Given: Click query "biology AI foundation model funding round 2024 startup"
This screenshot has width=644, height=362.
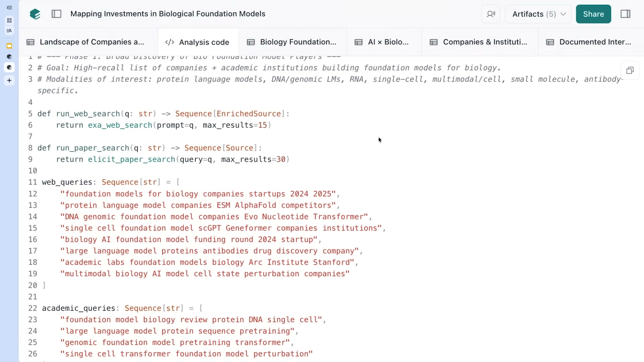Looking at the screenshot, I should coord(191,240).
